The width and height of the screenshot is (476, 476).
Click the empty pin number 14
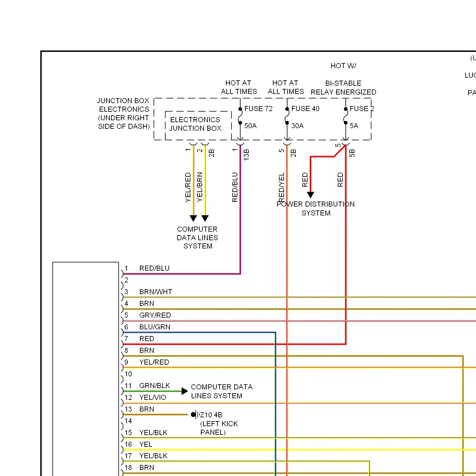pos(128,421)
